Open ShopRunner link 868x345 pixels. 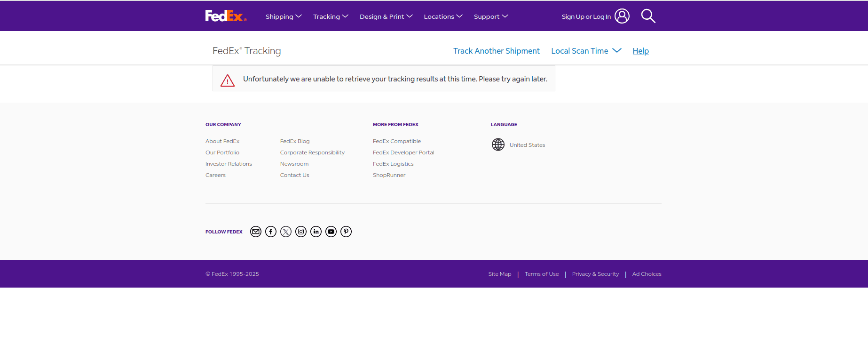[x=389, y=175]
